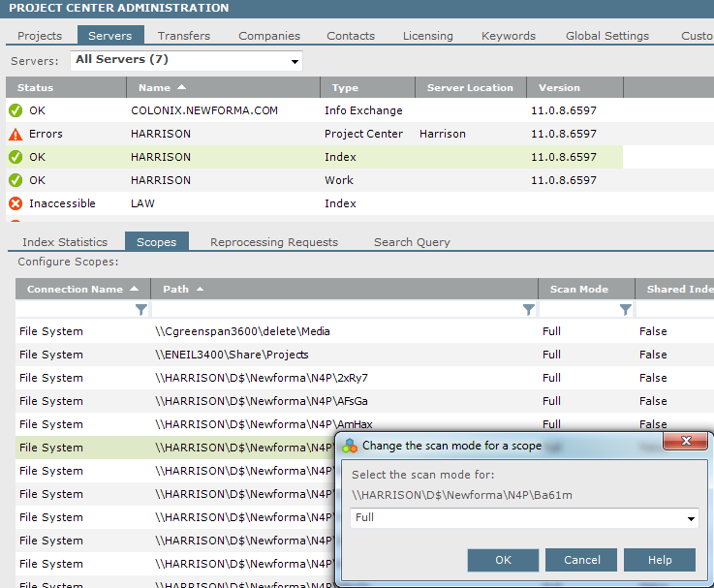Image resolution: width=714 pixels, height=588 pixels.
Task: Open the Companies tab
Action: click(x=269, y=36)
